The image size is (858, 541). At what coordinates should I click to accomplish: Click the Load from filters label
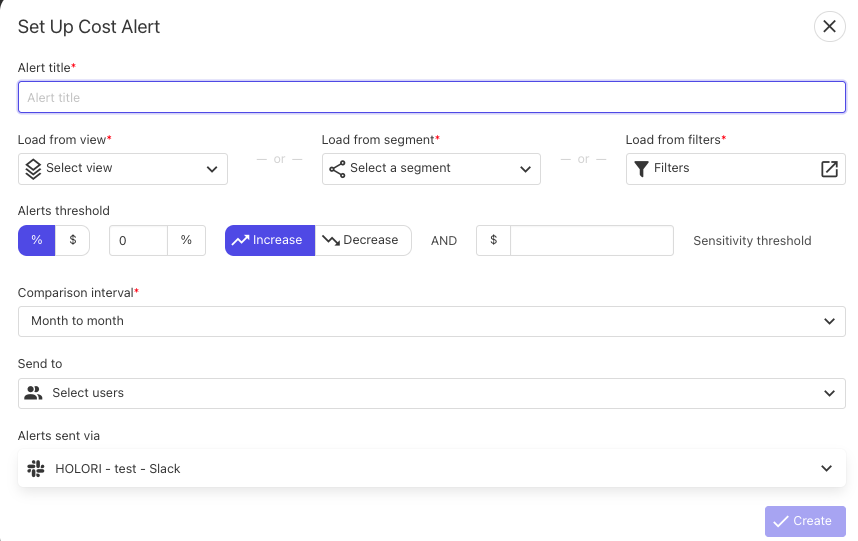(676, 139)
